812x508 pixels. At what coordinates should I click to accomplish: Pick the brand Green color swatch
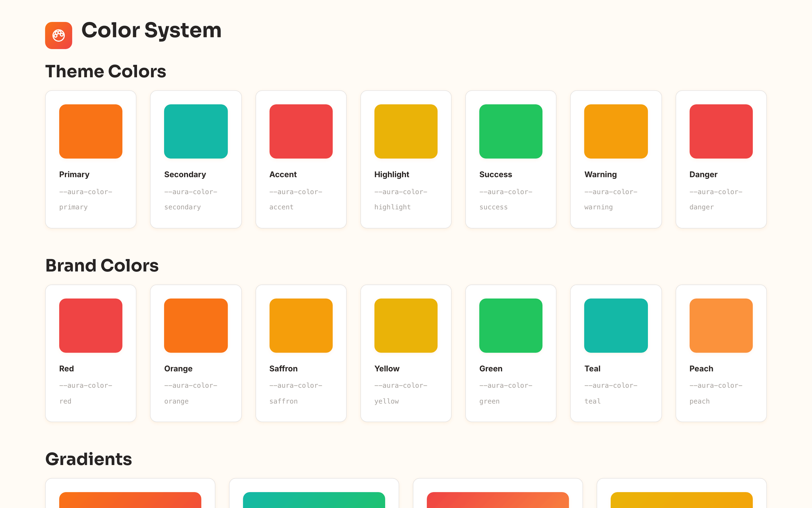pos(511,325)
